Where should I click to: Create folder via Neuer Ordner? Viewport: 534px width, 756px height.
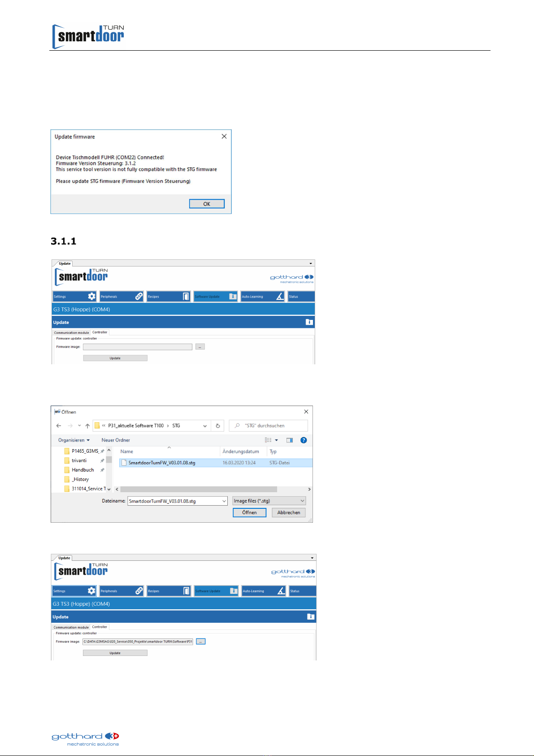pyautogui.click(x=116, y=440)
